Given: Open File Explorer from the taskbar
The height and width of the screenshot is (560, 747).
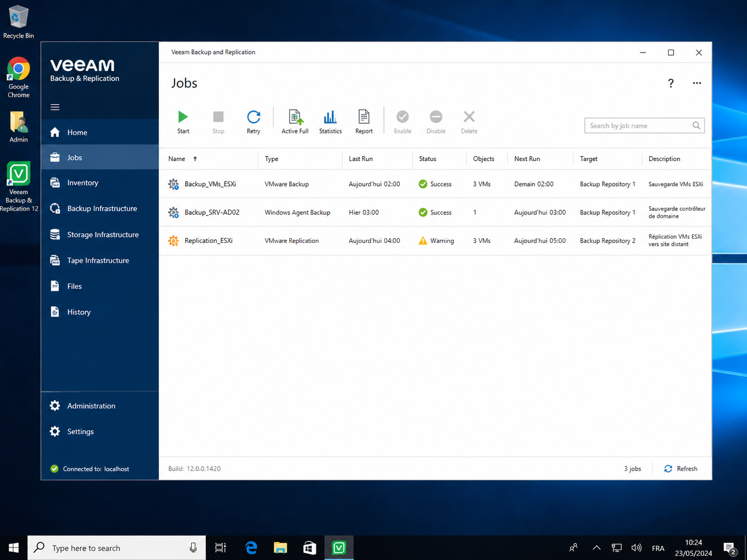Looking at the screenshot, I should (x=280, y=548).
